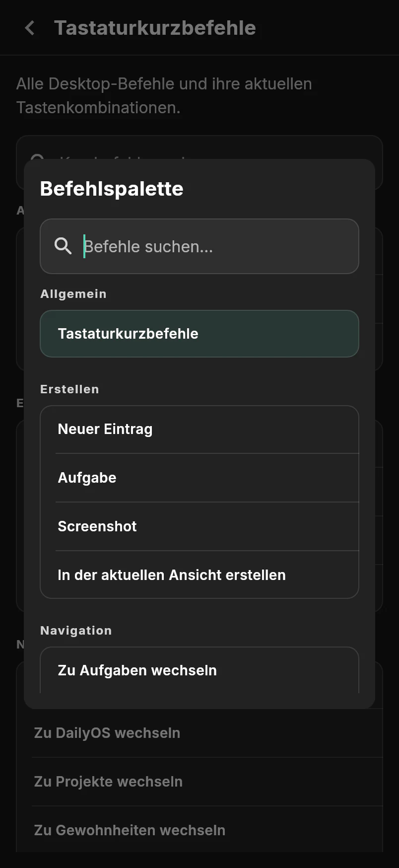399x868 pixels.
Task: Select "In der aktuellen Ansicht erstellen"
Action: click(199, 575)
